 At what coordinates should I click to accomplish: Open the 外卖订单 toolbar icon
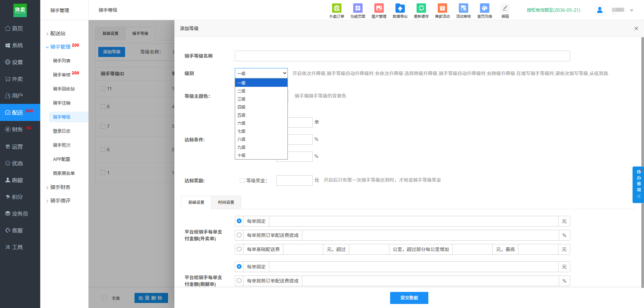(x=336, y=11)
